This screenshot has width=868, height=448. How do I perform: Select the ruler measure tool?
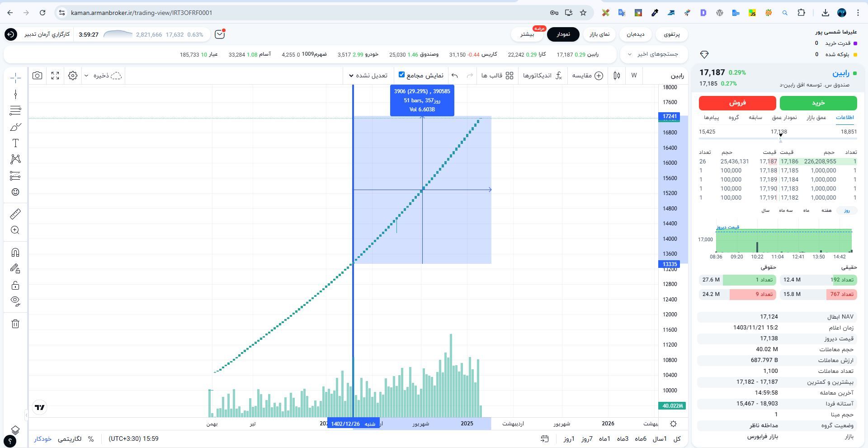(x=15, y=214)
